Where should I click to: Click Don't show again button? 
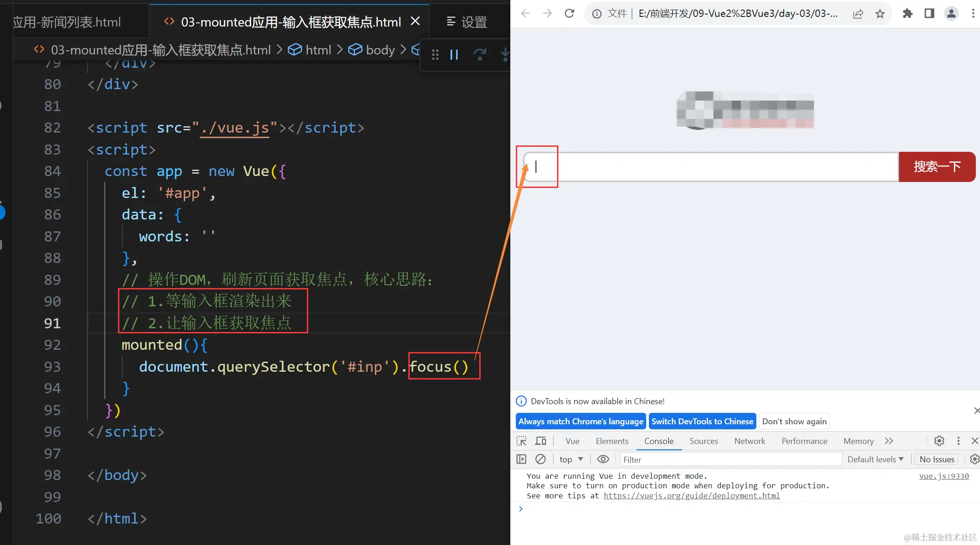(x=794, y=422)
